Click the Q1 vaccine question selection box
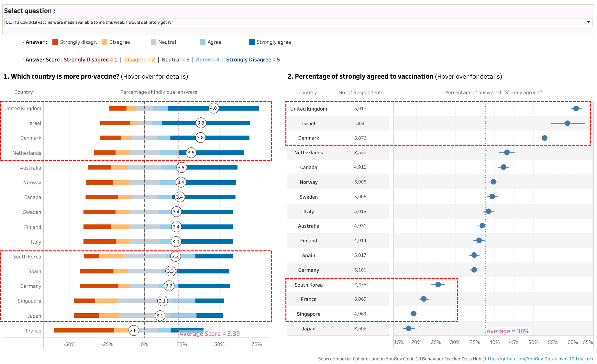 291,22
